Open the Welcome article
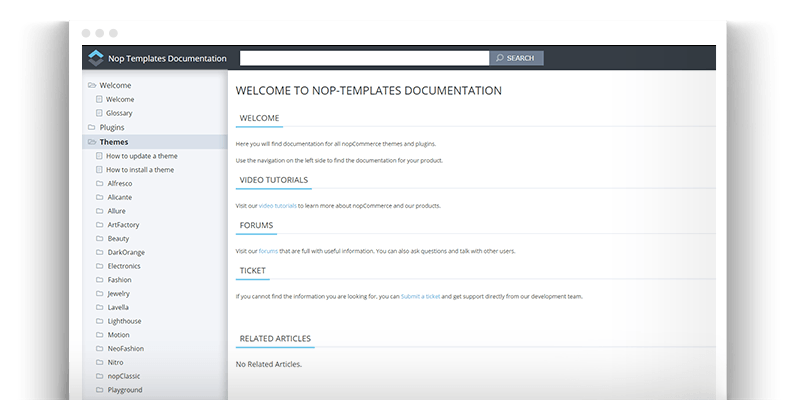 (120, 99)
